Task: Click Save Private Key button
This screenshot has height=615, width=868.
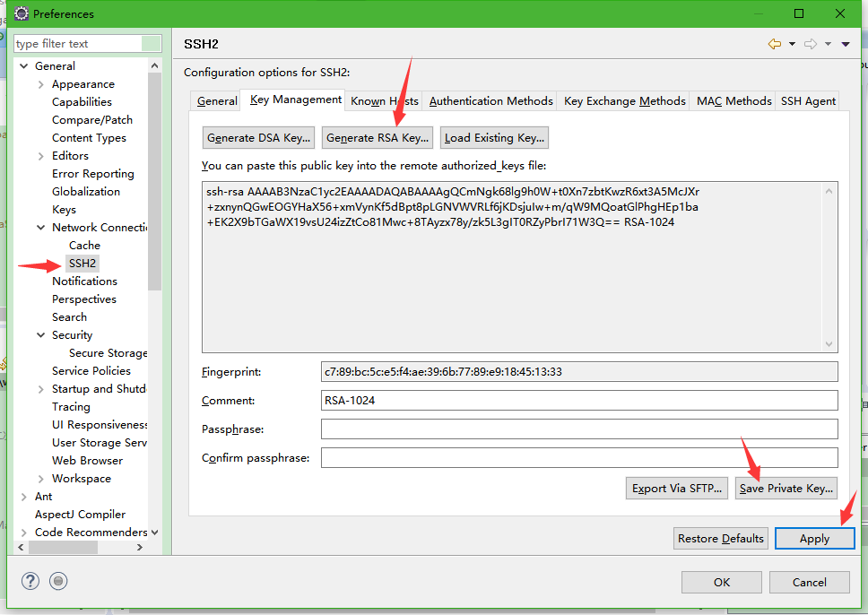Action: pos(786,489)
